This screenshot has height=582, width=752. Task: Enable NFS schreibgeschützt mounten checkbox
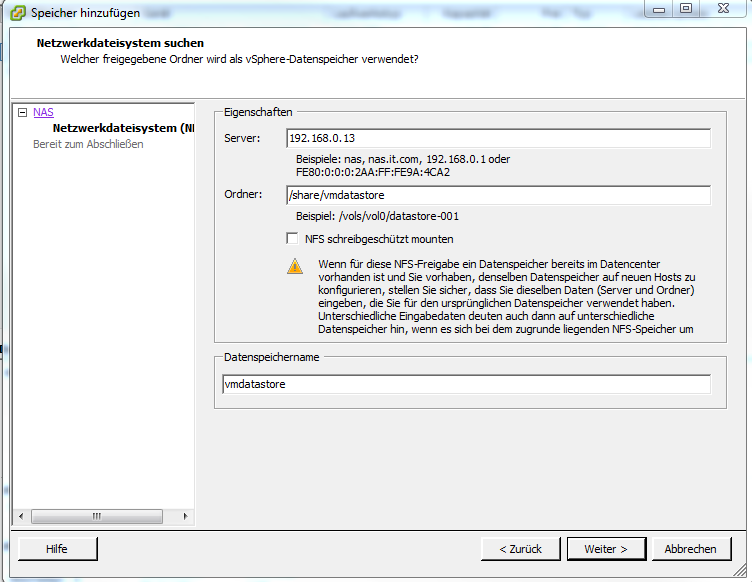[x=293, y=239]
